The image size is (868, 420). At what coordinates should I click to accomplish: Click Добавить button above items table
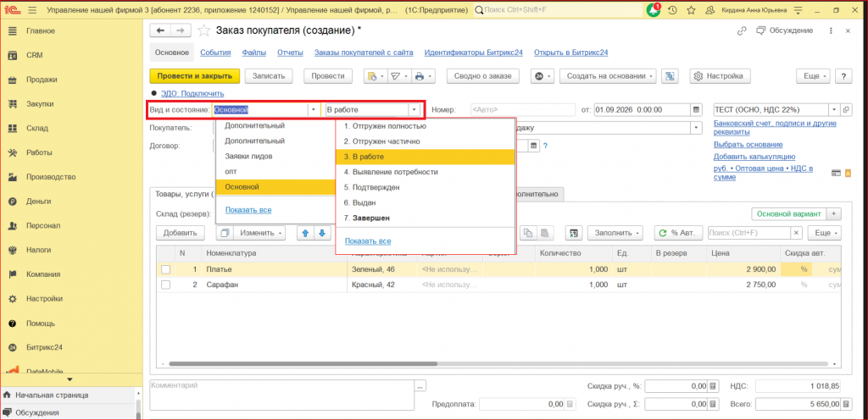coord(181,233)
